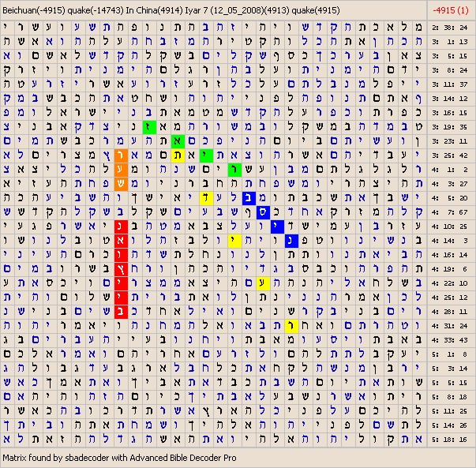Click verse reference 3: 25: 42

450,155
